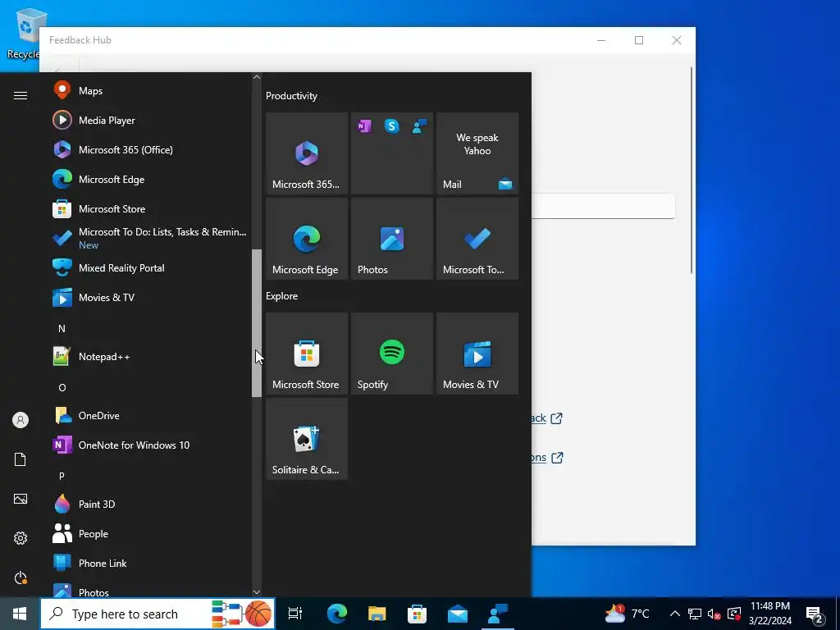Jump to letter P section header
840x630 pixels.
coord(62,476)
